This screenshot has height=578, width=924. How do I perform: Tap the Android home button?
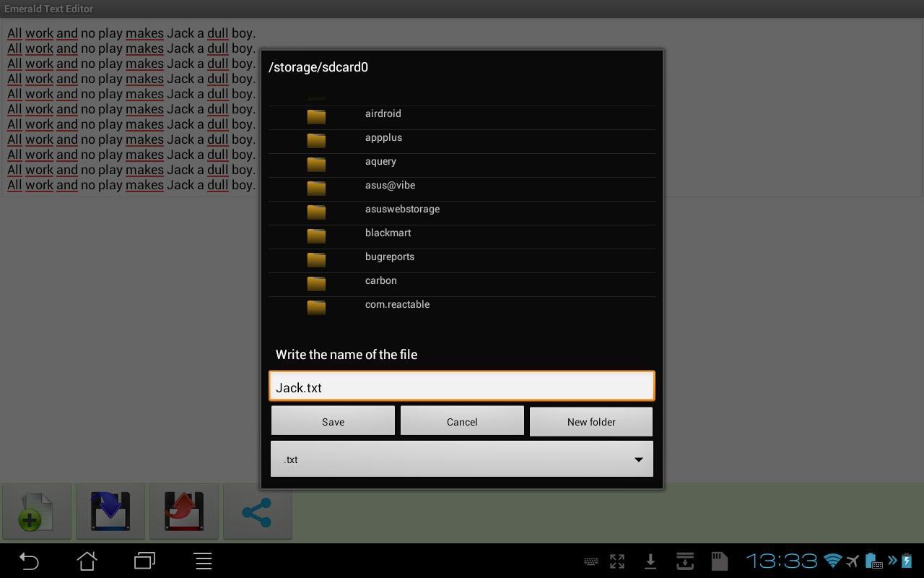coord(87,561)
